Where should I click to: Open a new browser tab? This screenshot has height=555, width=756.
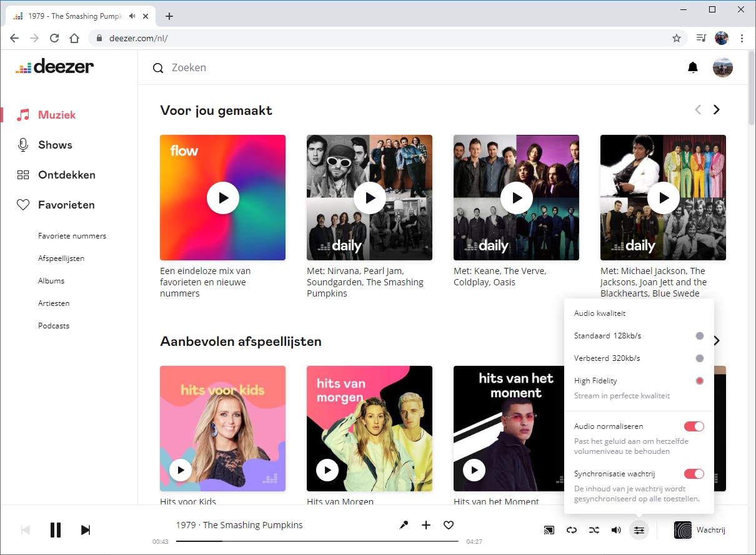pos(169,16)
